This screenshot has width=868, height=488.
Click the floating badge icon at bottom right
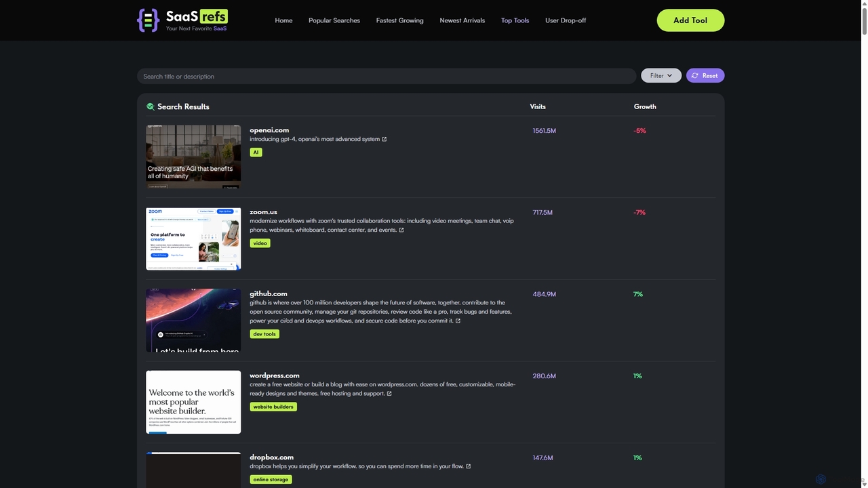tap(821, 479)
